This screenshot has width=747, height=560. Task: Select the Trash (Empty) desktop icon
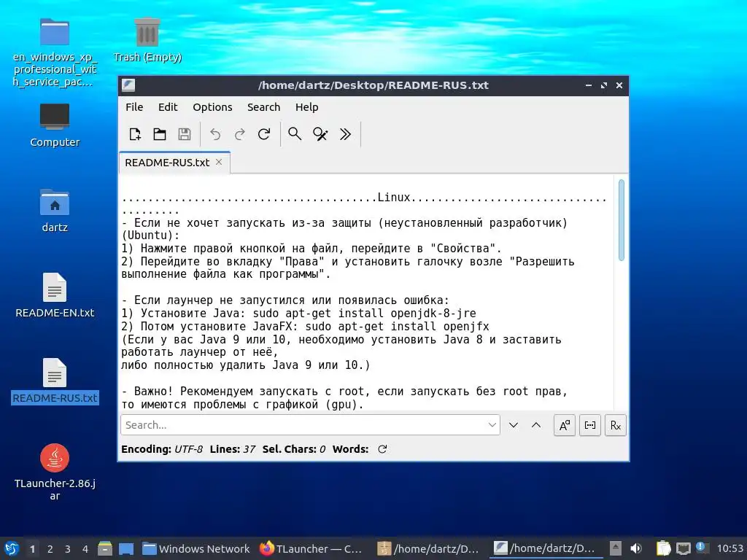(x=147, y=40)
